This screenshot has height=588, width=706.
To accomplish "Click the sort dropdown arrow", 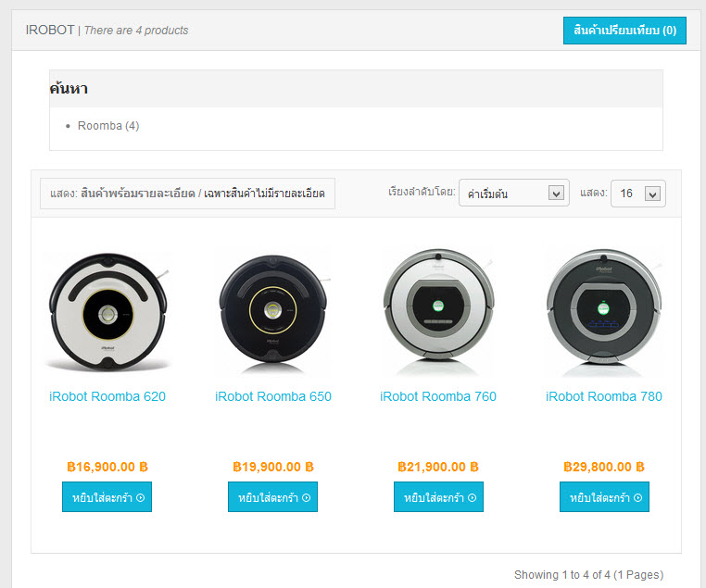I will [556, 194].
